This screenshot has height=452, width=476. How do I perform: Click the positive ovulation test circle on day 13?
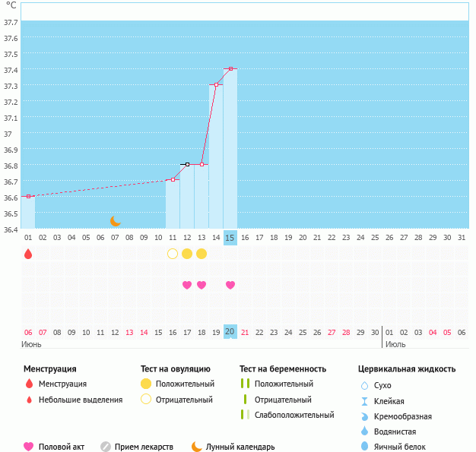point(202,254)
